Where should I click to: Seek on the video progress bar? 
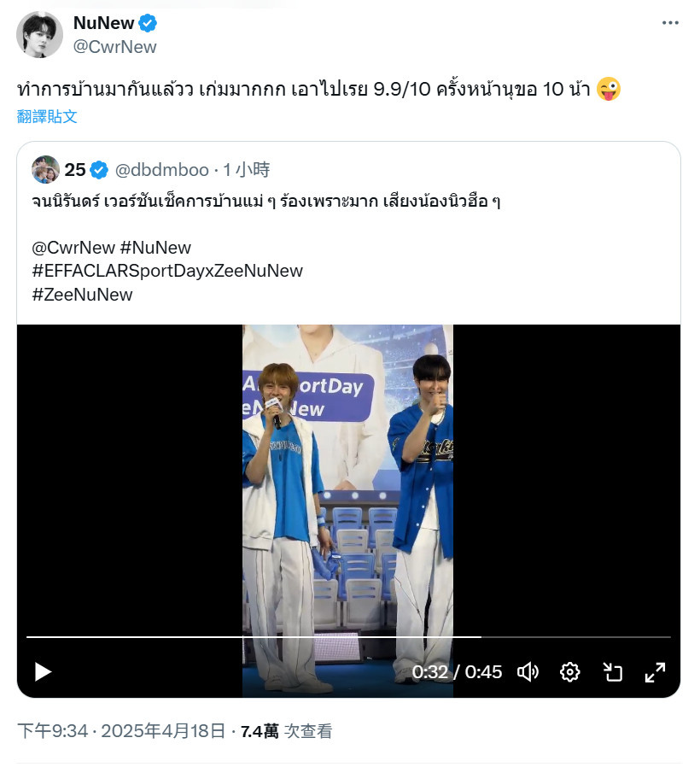(x=348, y=637)
